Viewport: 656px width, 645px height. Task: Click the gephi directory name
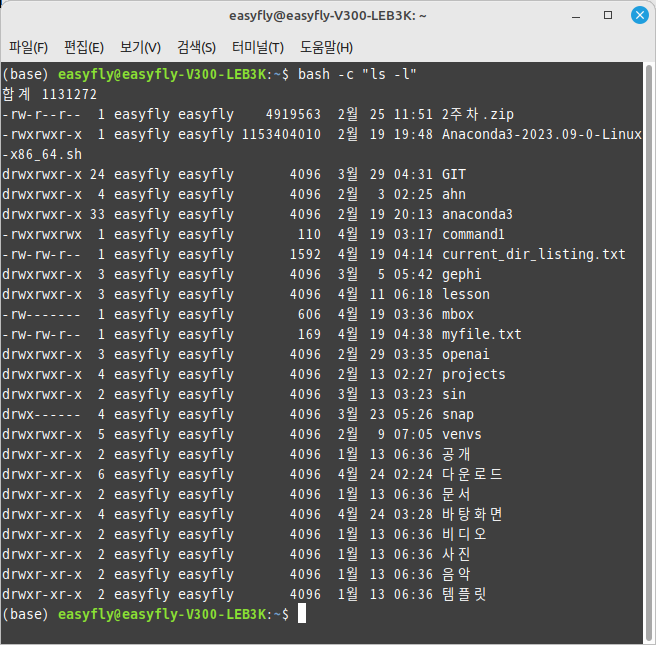pyautogui.click(x=462, y=274)
